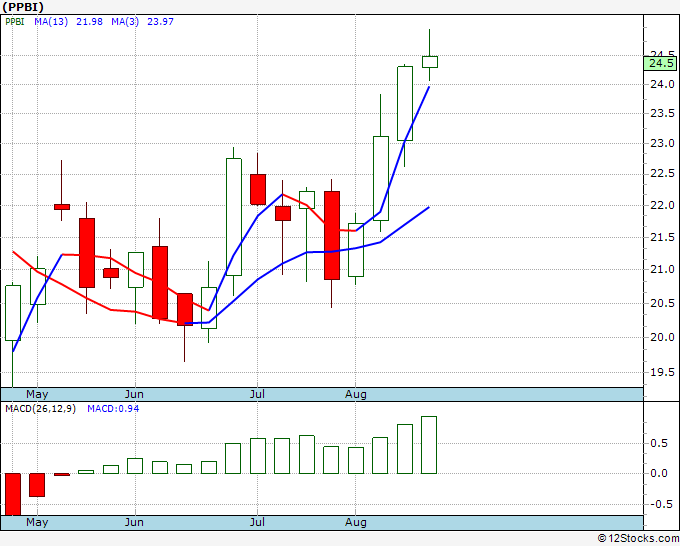Click May on the MACD panel axis
The width and height of the screenshot is (680, 546).
(x=37, y=523)
